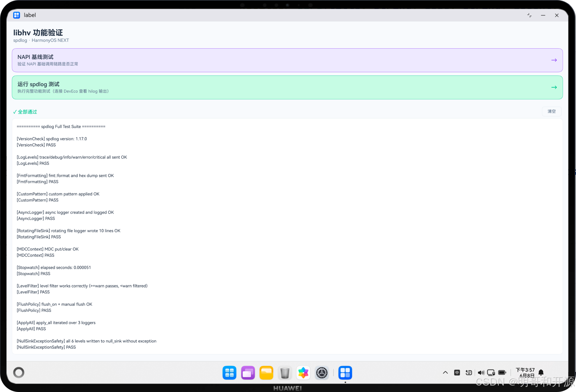Click the spdlog · HarmonyOS NEXT subtitle
This screenshot has height=392, width=576.
pos(41,40)
